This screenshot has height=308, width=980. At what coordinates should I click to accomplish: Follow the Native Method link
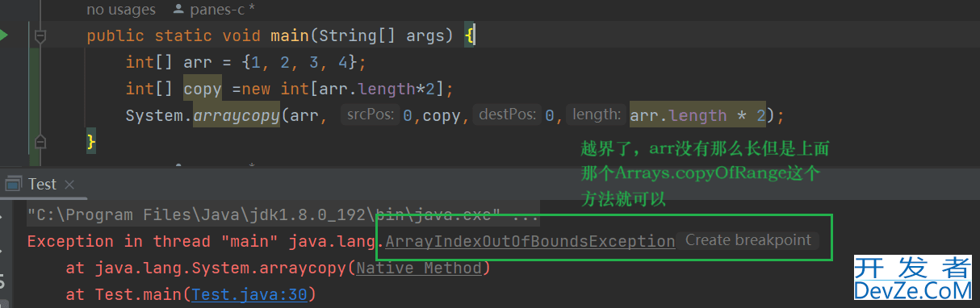[x=418, y=268]
